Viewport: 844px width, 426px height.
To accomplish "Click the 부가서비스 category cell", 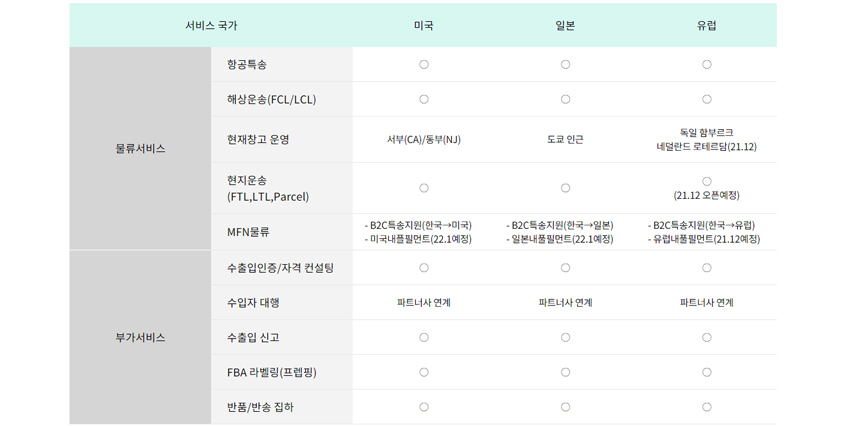I will pyautogui.click(x=140, y=338).
